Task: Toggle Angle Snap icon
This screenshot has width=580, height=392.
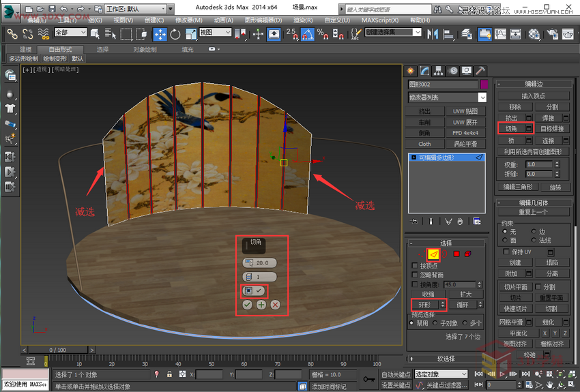Action: click(x=307, y=34)
